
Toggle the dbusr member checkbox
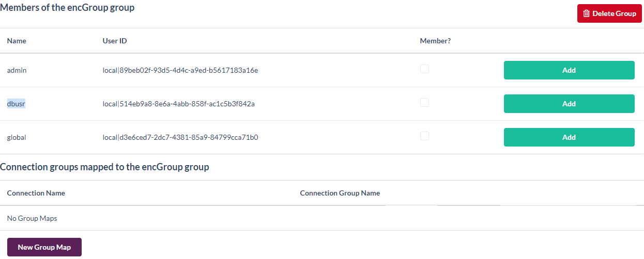point(424,102)
